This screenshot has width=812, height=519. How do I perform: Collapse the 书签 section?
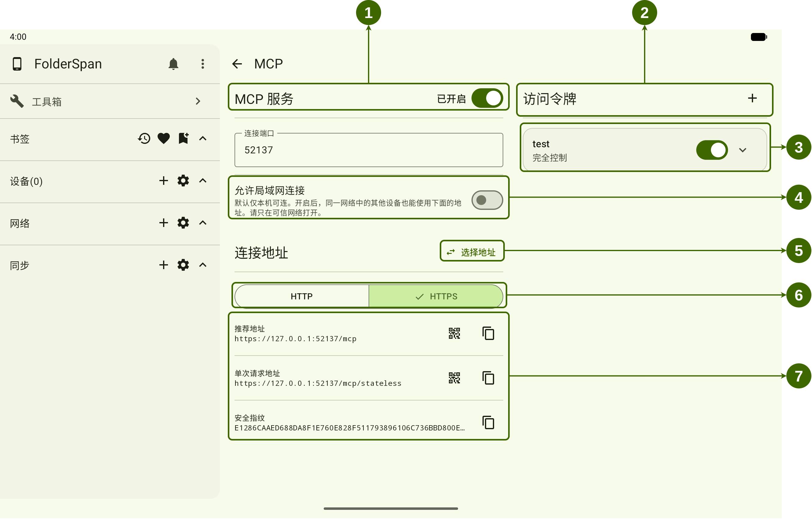pos(203,138)
